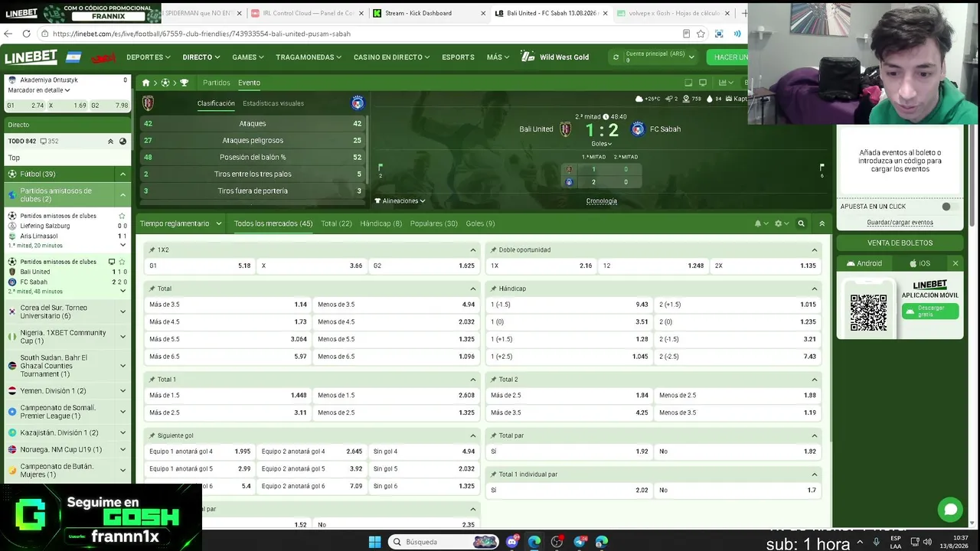Collapse the live sidebar with double-arrow icon
Screen dimensions: 980x551
110,142
